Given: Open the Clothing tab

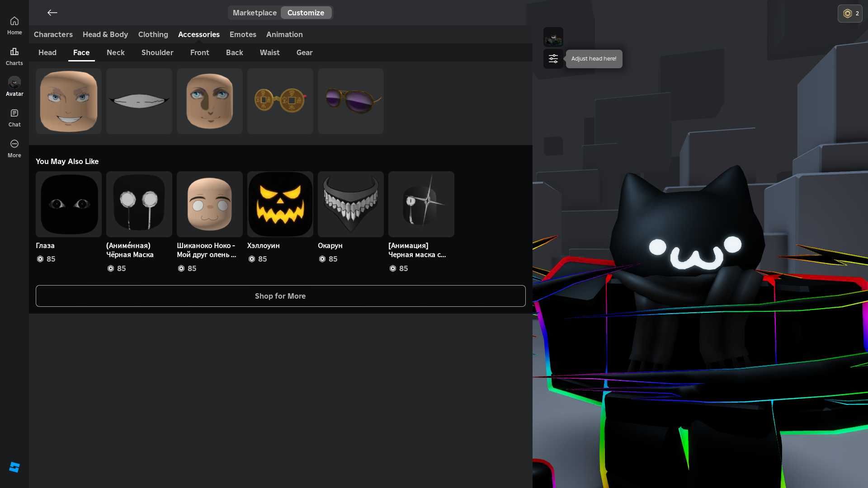Looking at the screenshot, I should coord(153,34).
